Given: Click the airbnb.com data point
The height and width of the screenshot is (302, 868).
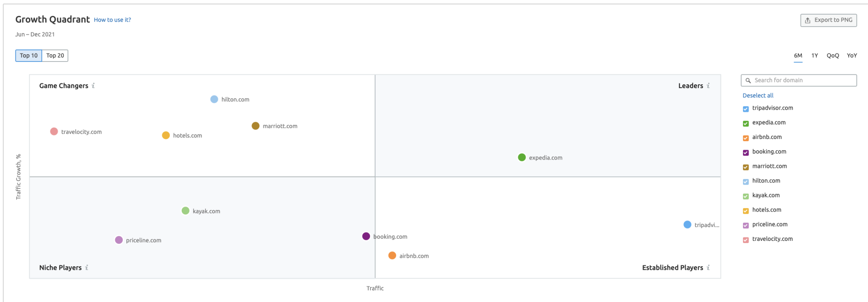Looking at the screenshot, I should point(392,256).
